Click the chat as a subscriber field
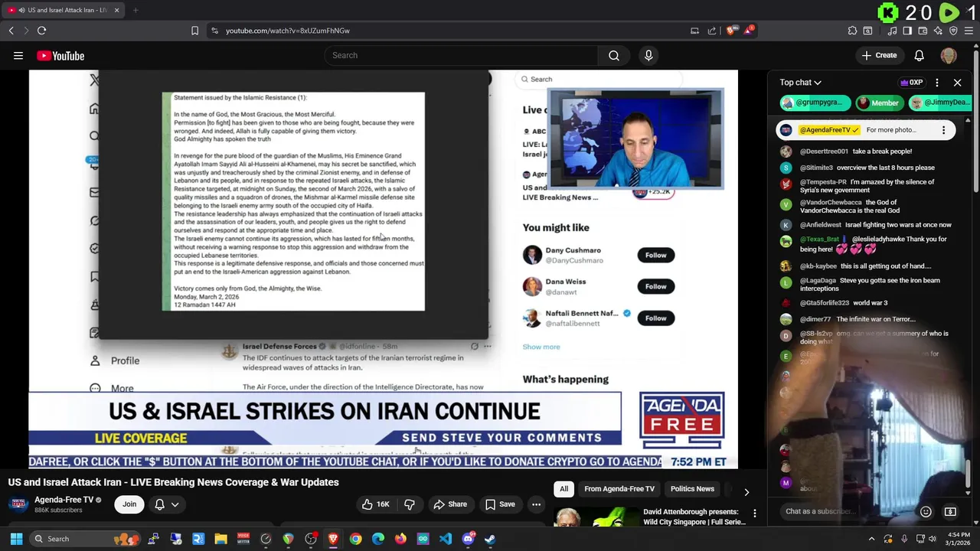Viewport: 980px width, 551px height. tap(846, 511)
